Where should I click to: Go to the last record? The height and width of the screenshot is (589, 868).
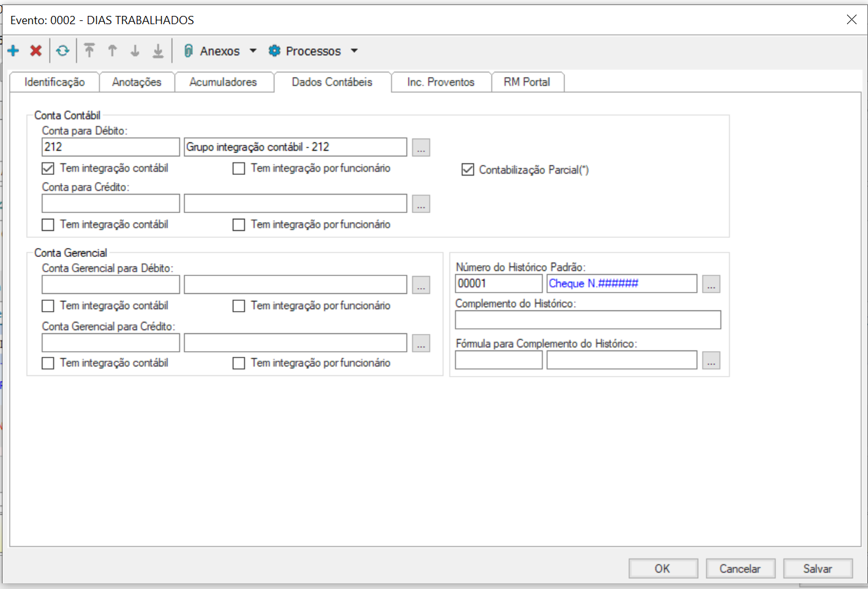point(158,51)
